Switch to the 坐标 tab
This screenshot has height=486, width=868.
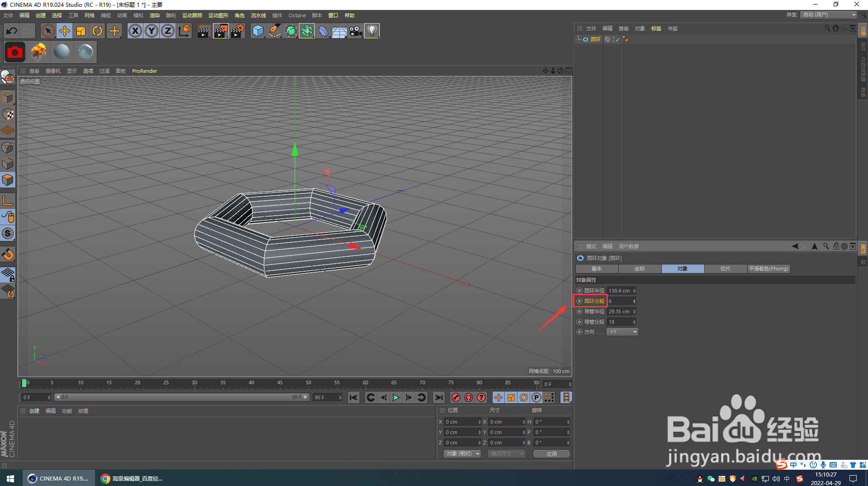pos(640,269)
